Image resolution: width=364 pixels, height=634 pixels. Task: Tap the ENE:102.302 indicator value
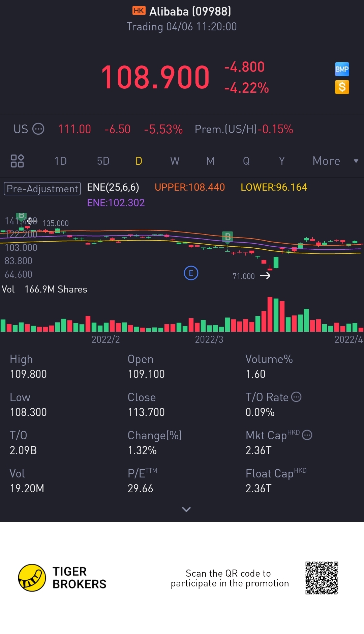(x=116, y=202)
